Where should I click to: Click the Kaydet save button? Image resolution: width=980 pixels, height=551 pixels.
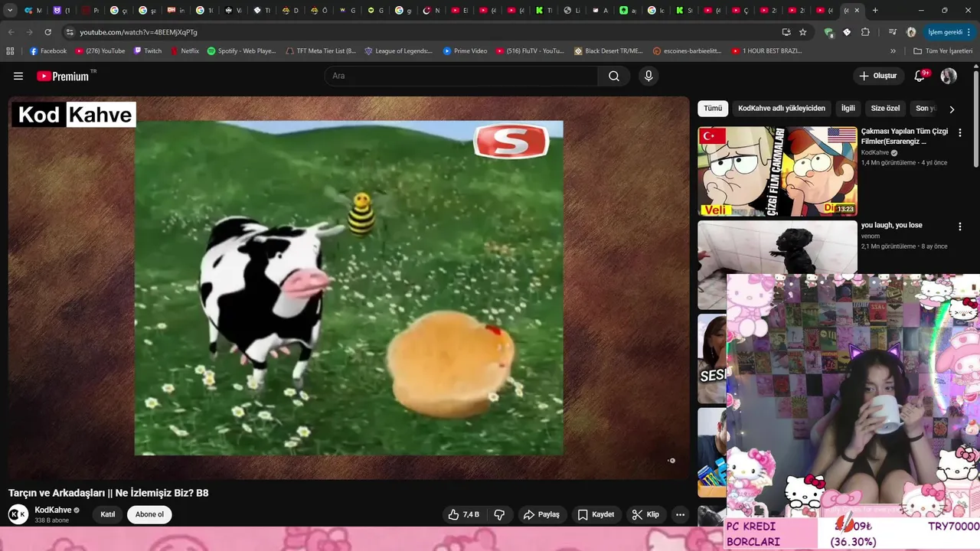(596, 514)
